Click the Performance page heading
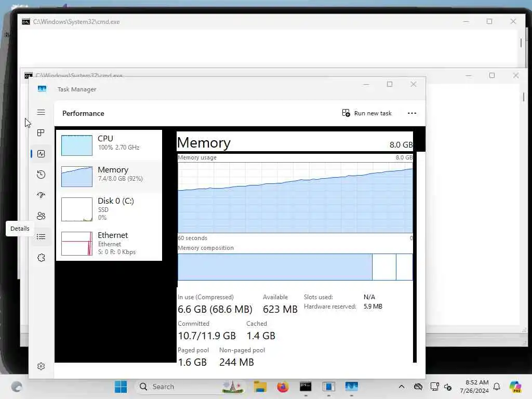The width and height of the screenshot is (532, 399). pyautogui.click(x=83, y=113)
